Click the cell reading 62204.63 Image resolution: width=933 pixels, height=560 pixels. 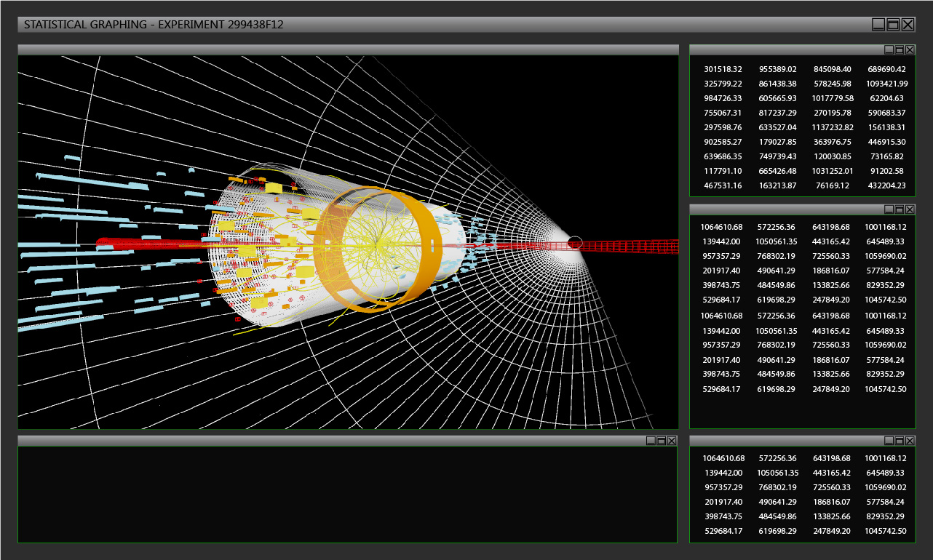click(887, 98)
